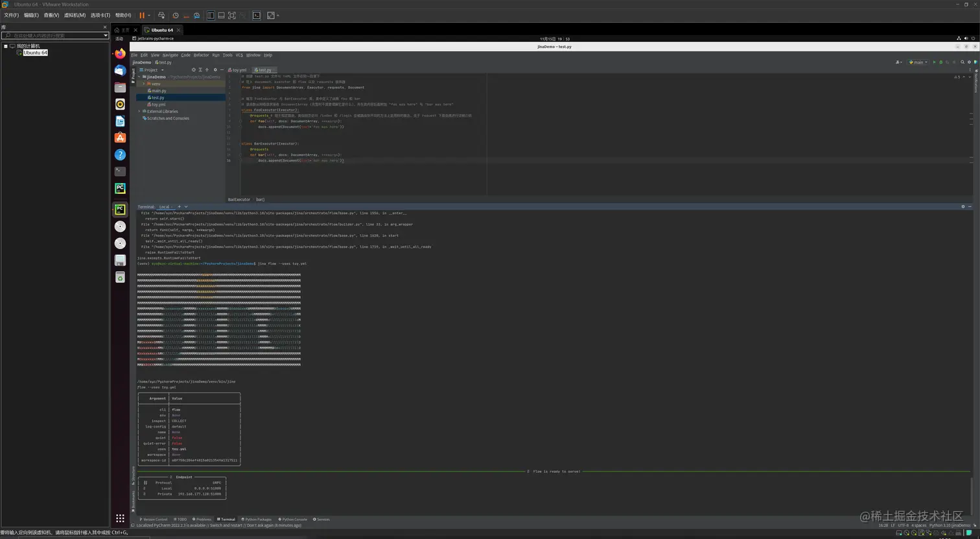This screenshot has width=980, height=539.
Task: Open Ubuntu Software store in the dock
Action: tap(120, 138)
